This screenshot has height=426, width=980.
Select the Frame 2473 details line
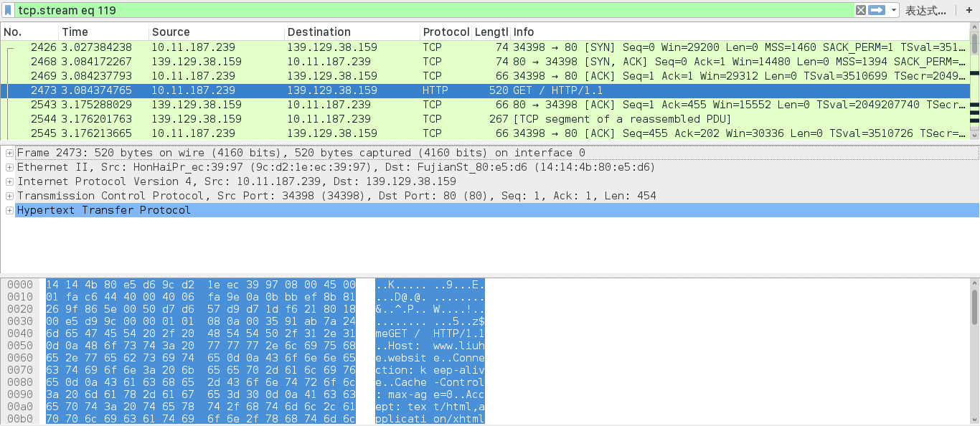(x=496, y=153)
